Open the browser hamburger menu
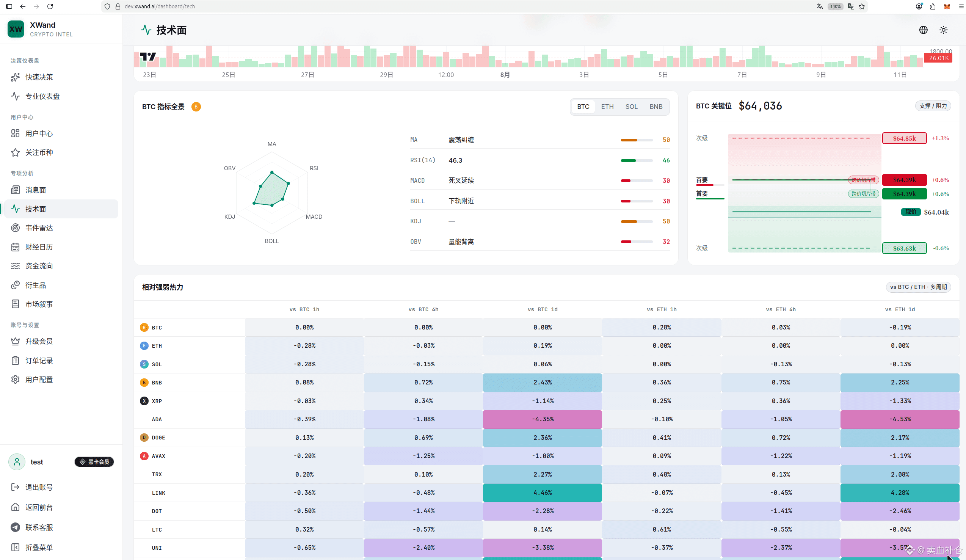This screenshot has width=966, height=560. coord(961,6)
